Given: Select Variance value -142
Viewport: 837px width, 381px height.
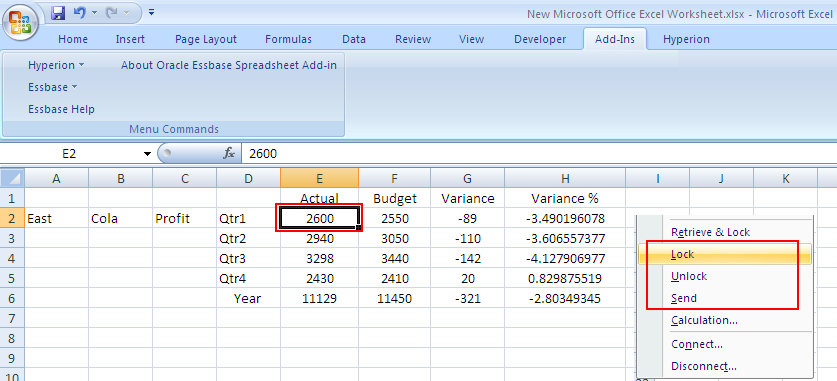Looking at the screenshot, I should tap(468, 258).
